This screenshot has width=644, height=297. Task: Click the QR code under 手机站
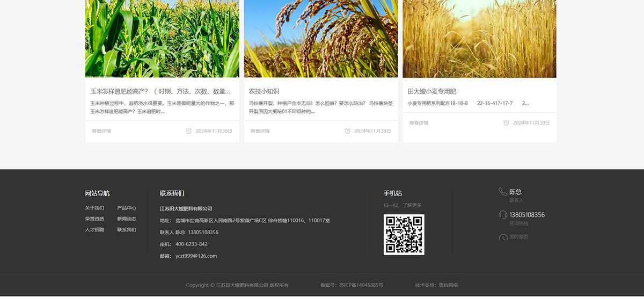coord(404,234)
